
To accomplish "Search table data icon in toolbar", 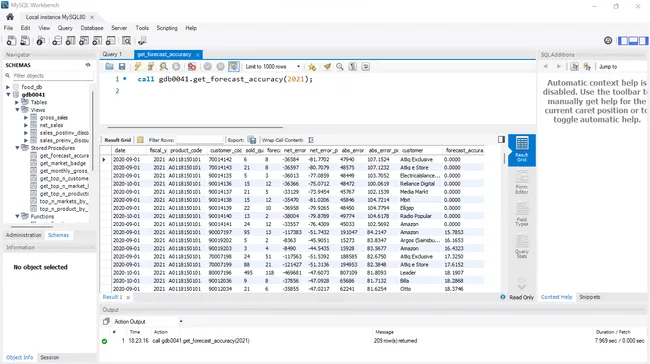I will coord(126,41).
